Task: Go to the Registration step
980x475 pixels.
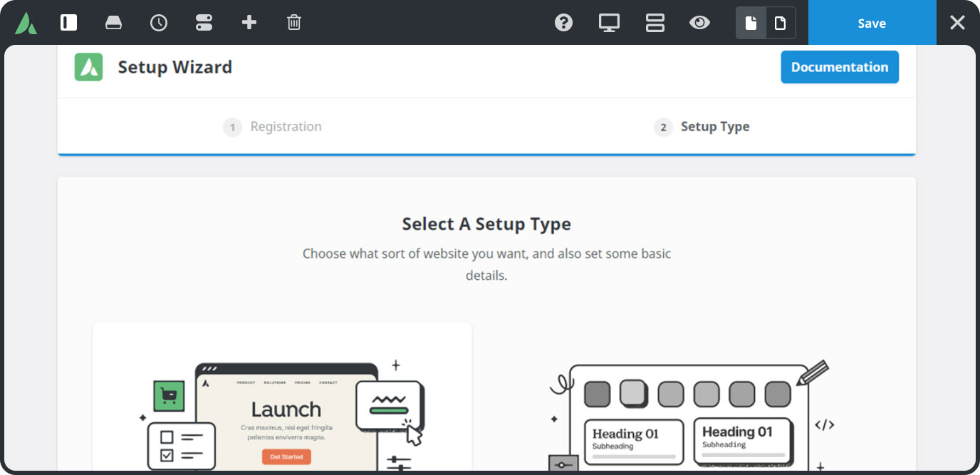Action: click(272, 127)
